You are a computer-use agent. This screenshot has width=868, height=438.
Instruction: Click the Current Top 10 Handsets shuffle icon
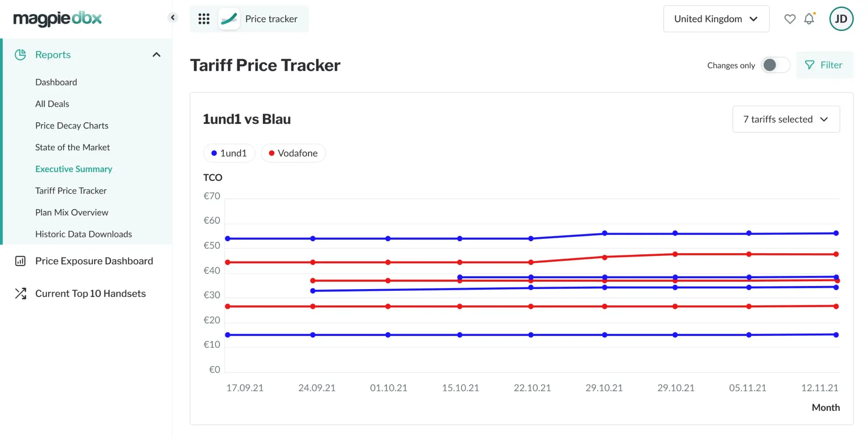point(21,293)
